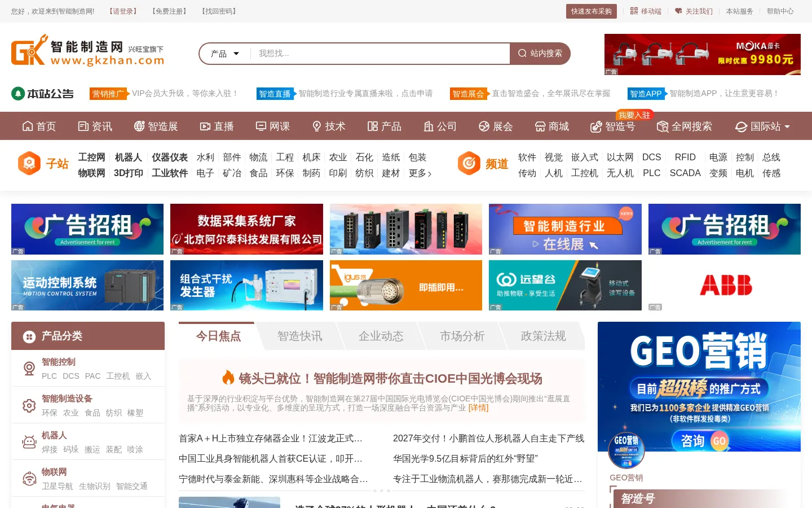Click the 机器人 category robot icon
This screenshot has height=508, width=812.
click(29, 442)
